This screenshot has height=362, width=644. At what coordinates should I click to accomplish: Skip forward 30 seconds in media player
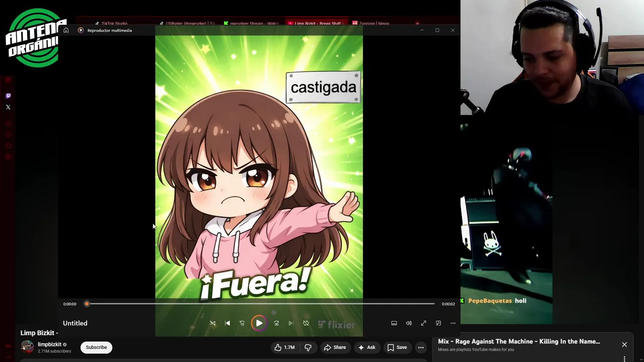click(276, 323)
